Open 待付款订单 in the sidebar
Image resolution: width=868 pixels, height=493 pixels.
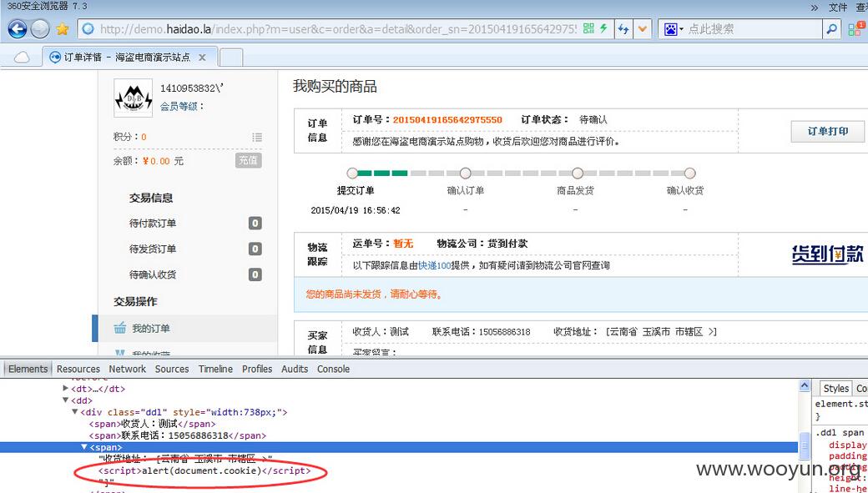[x=153, y=224]
